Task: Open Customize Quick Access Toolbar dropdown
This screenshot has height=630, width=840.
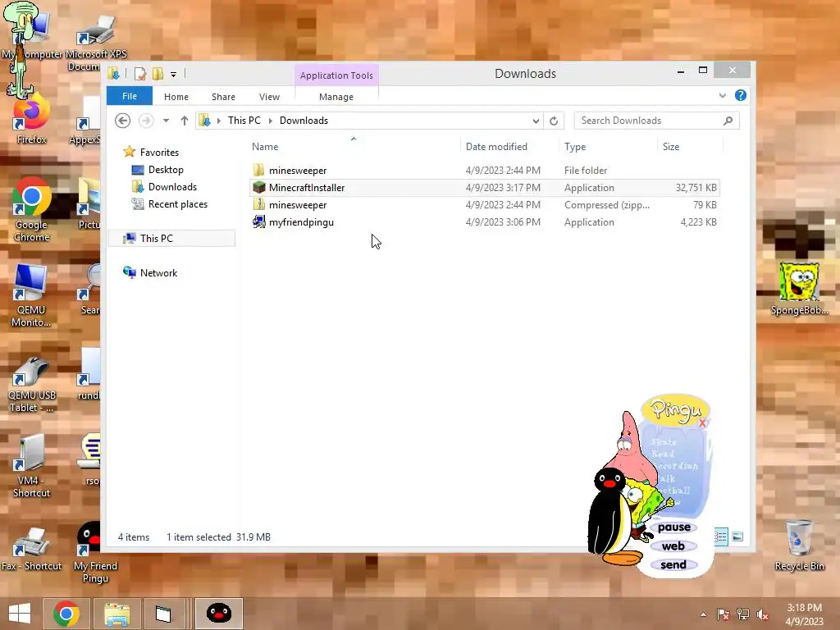Action: (174, 75)
